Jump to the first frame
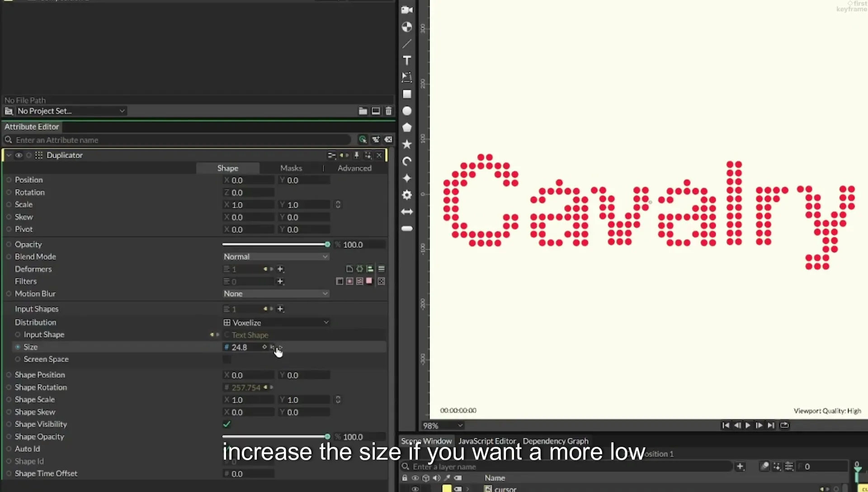This screenshot has height=492, width=868. (726, 425)
